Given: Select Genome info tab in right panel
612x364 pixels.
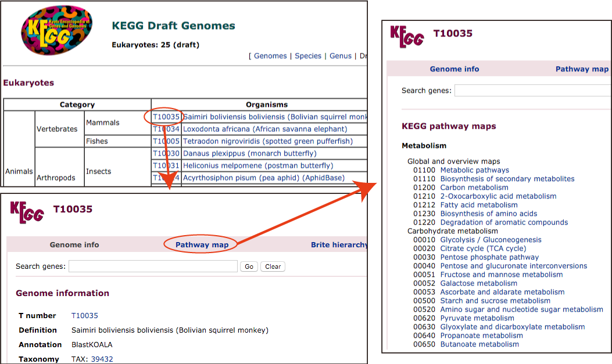Looking at the screenshot, I should pyautogui.click(x=454, y=69).
